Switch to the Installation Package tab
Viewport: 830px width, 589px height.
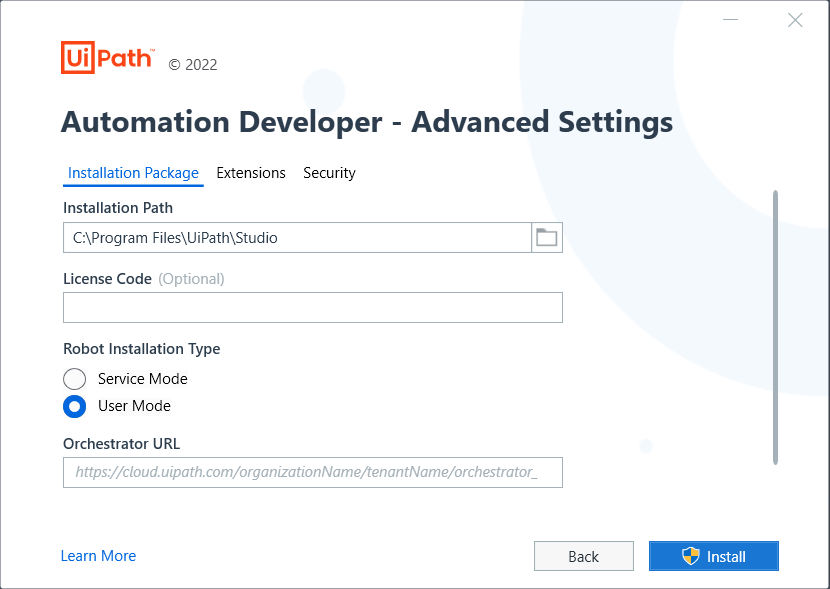click(x=133, y=173)
